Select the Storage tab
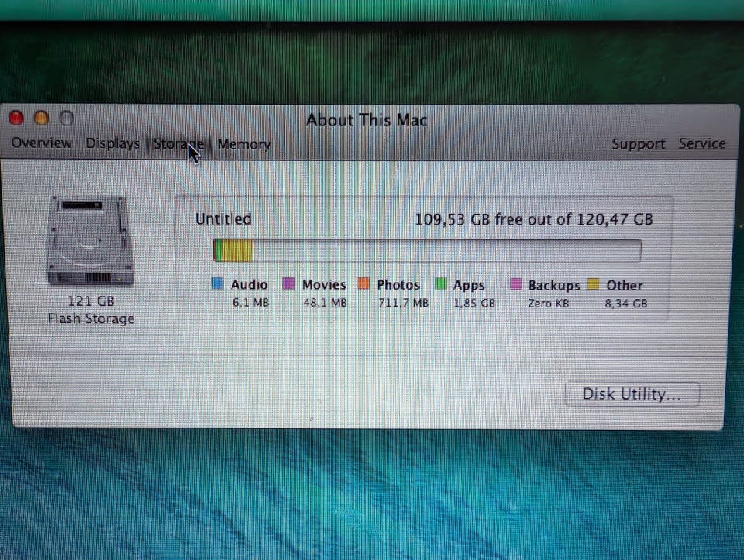The height and width of the screenshot is (560, 744). tap(178, 143)
